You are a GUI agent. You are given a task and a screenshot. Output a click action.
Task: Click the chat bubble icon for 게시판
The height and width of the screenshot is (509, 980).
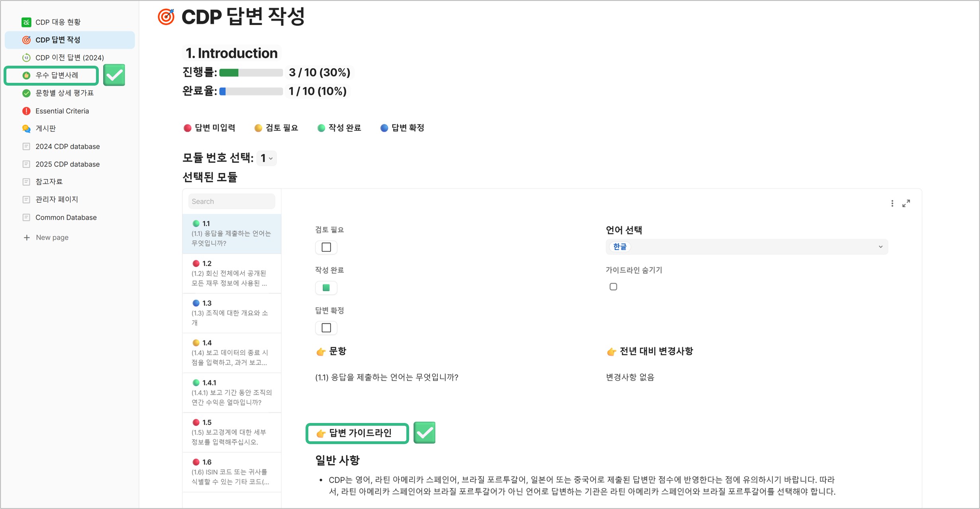point(26,129)
